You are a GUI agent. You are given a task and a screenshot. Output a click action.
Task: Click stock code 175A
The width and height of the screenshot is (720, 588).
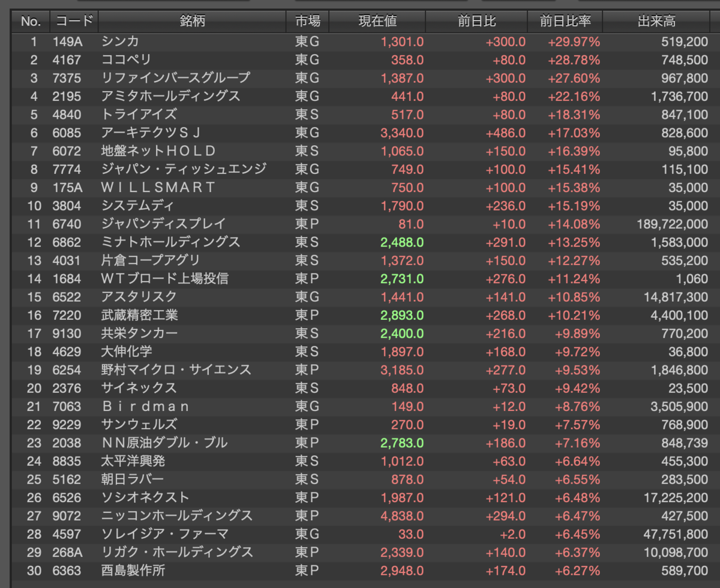[67, 187]
